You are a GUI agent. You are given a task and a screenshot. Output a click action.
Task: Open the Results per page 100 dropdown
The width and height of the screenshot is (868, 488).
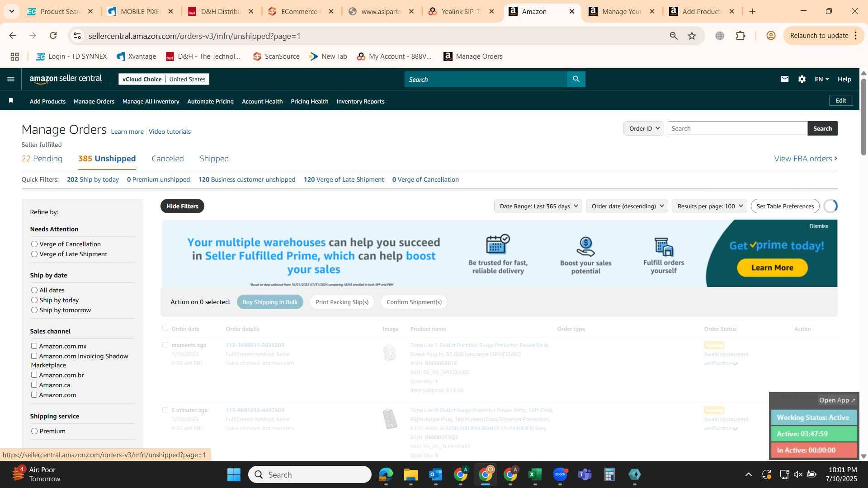(x=709, y=206)
